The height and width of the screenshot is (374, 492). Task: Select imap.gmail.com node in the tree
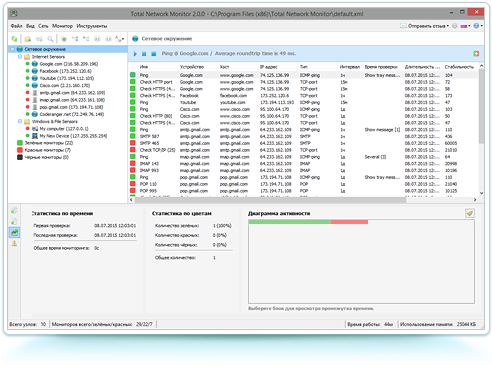(72, 100)
